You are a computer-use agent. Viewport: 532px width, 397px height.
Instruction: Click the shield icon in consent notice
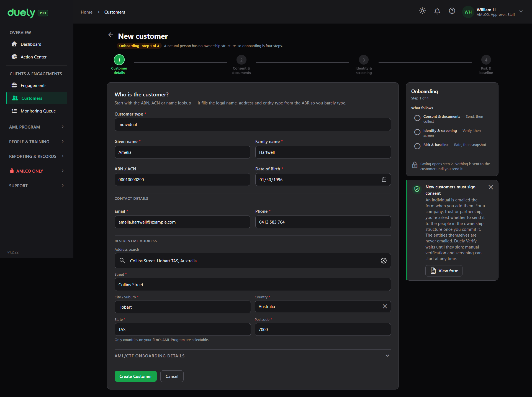(x=417, y=189)
